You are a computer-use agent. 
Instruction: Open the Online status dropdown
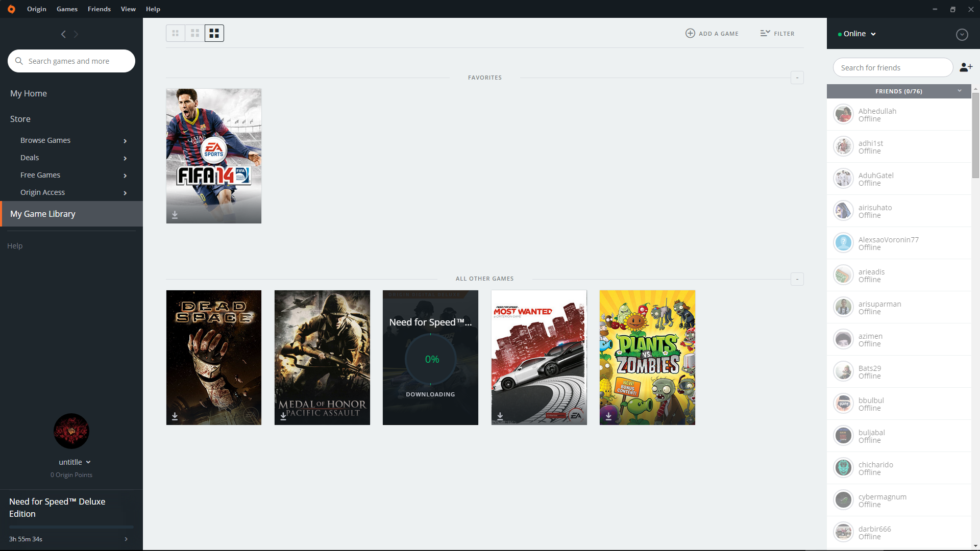pos(857,34)
